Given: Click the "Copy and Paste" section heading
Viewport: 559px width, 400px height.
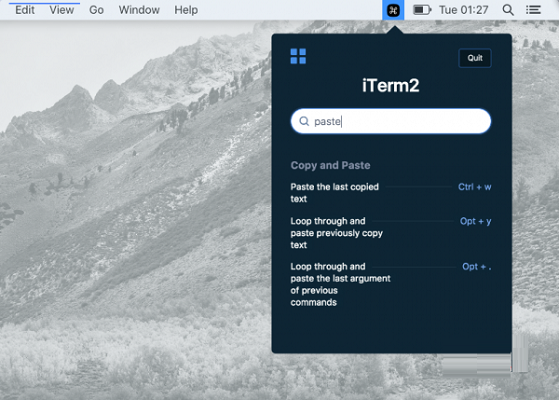Looking at the screenshot, I should 330,165.
